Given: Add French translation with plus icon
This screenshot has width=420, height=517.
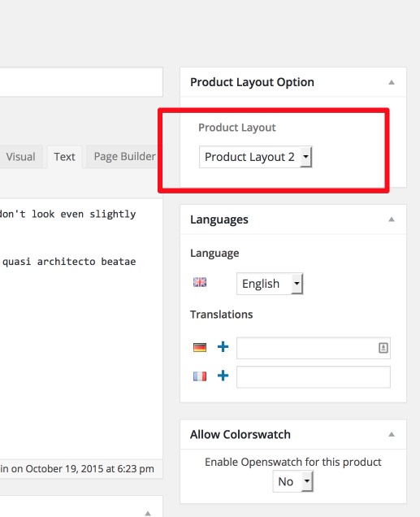Looking at the screenshot, I should click(x=223, y=376).
